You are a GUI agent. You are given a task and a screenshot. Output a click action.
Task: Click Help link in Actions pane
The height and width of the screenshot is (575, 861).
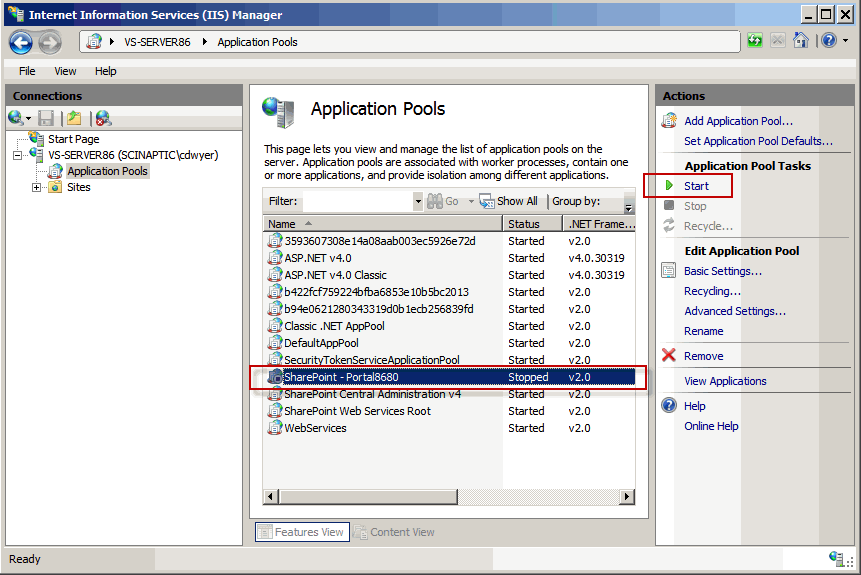click(x=695, y=406)
